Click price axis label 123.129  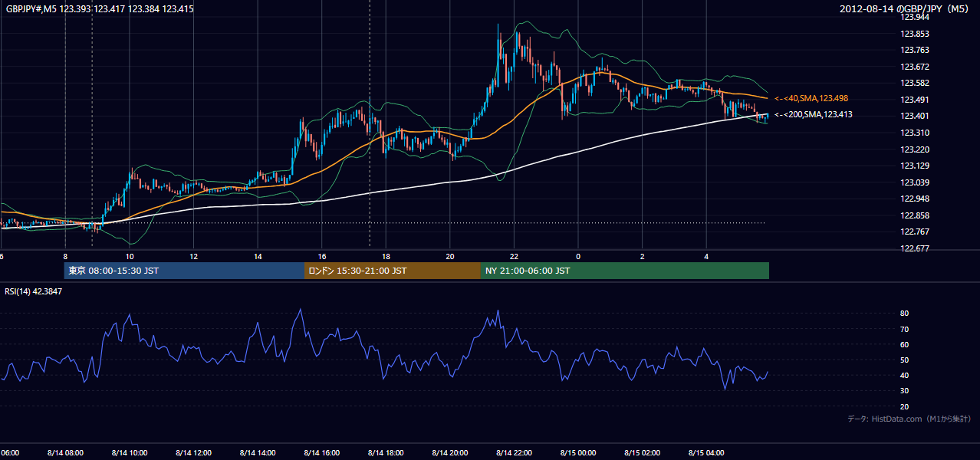click(x=914, y=166)
